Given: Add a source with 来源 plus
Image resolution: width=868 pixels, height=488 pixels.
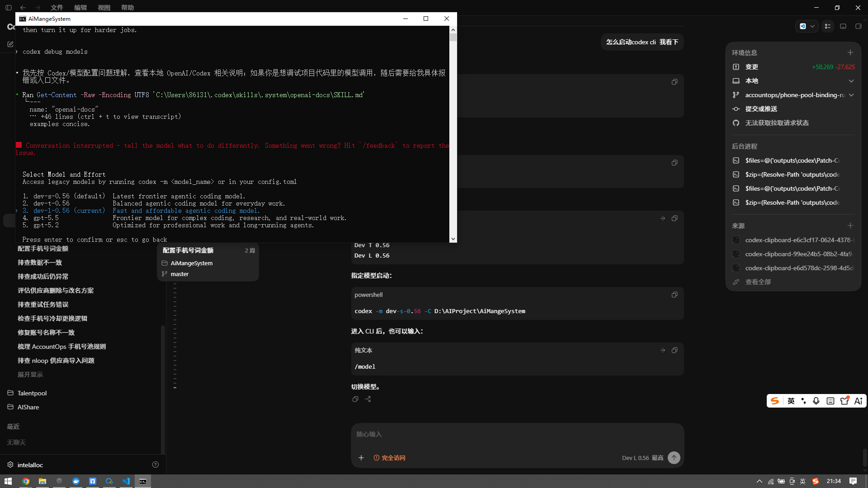Looking at the screenshot, I should point(850,225).
